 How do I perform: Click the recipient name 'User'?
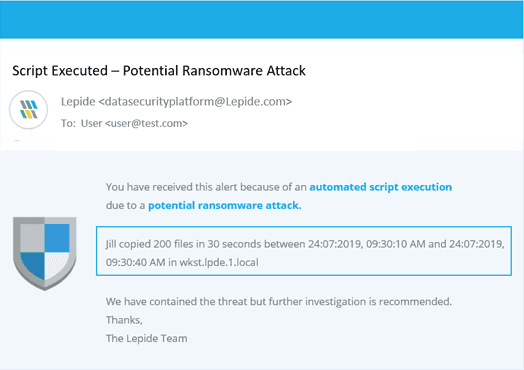[x=92, y=123]
